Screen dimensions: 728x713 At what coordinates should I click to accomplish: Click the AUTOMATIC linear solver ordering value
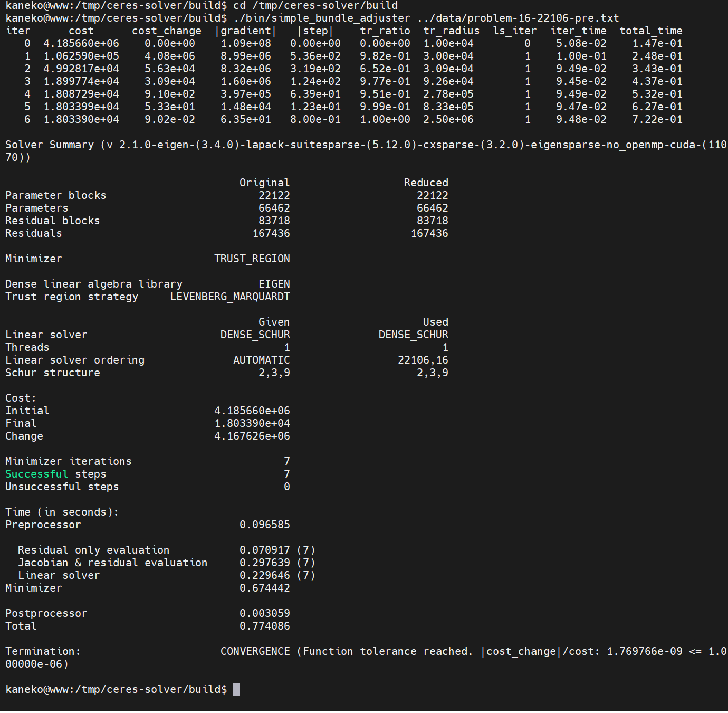click(261, 360)
